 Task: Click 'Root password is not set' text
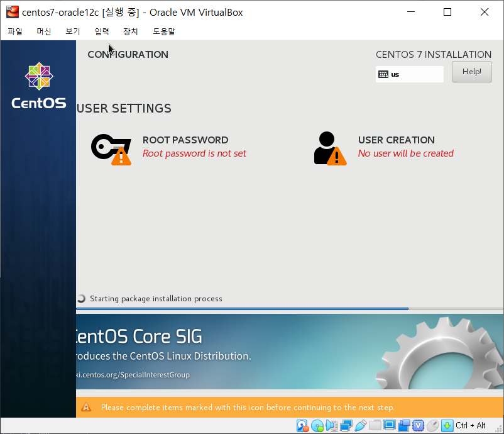click(194, 153)
